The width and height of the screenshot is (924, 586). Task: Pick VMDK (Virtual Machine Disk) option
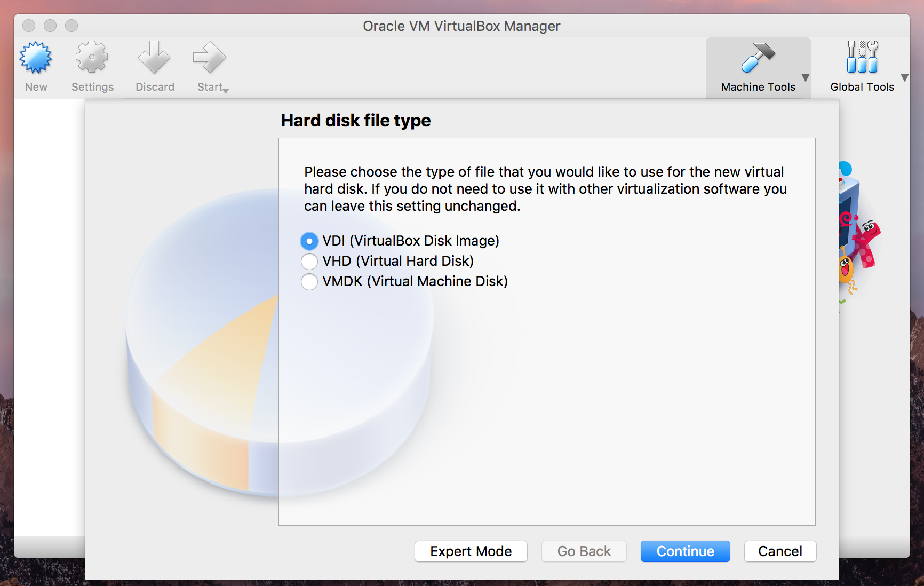(404, 281)
